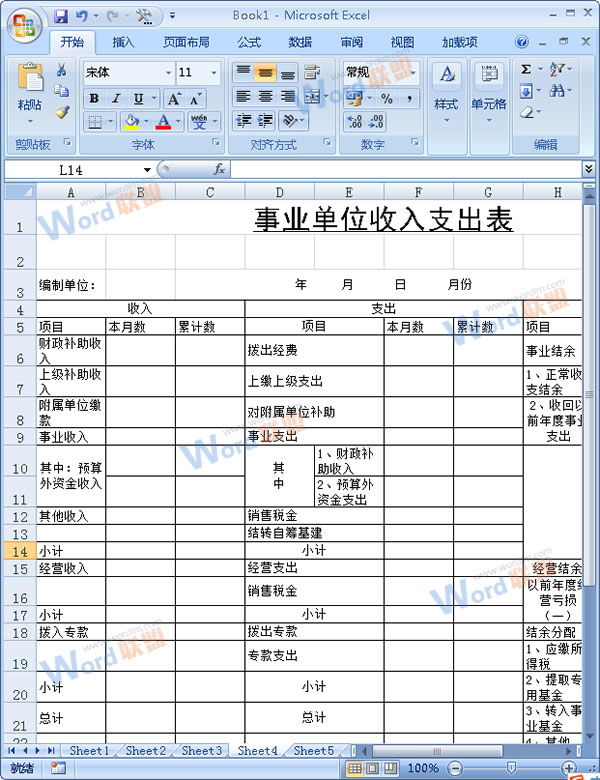Open number format 常规 dropdown
Viewport: 600px width, 780px height.
coord(413,73)
